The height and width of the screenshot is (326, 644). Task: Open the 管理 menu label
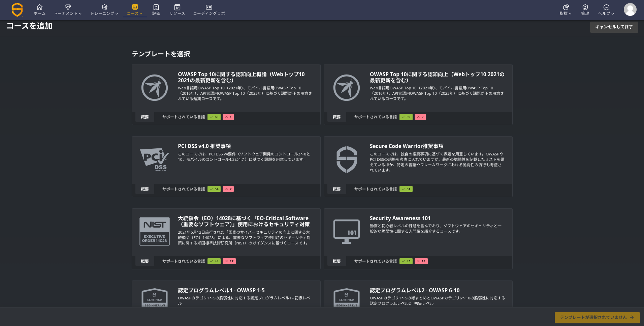click(585, 13)
